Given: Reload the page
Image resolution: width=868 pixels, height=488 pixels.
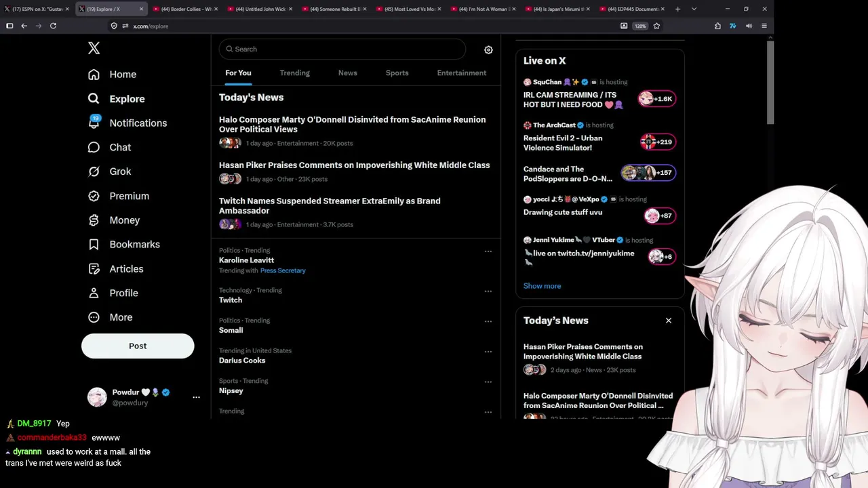Looking at the screenshot, I should point(53,26).
